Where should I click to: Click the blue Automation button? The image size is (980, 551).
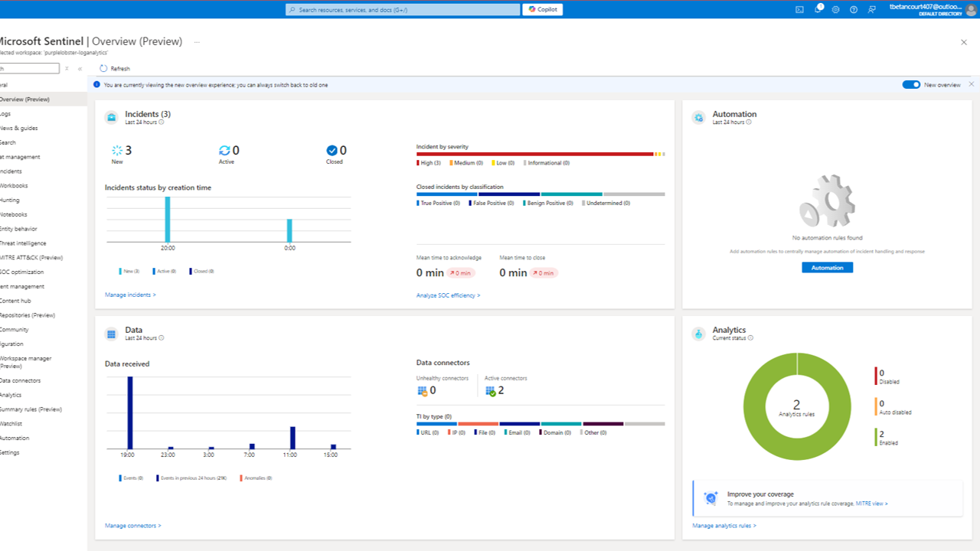pos(827,268)
